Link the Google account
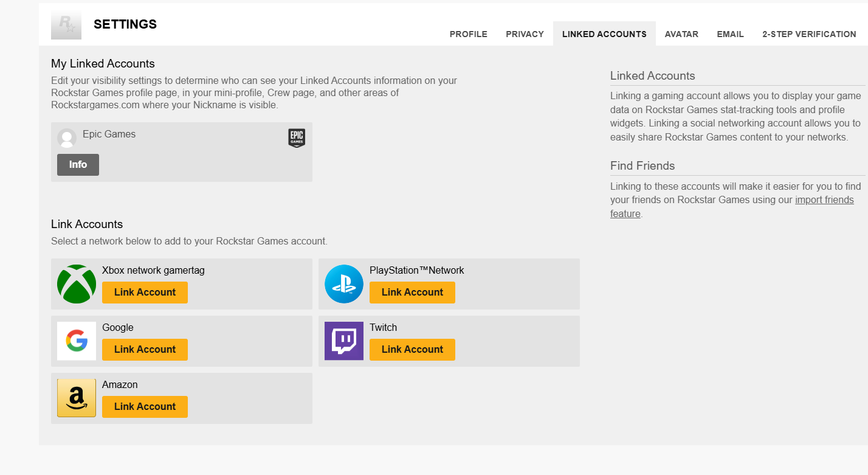The width and height of the screenshot is (868, 475). [145, 350]
